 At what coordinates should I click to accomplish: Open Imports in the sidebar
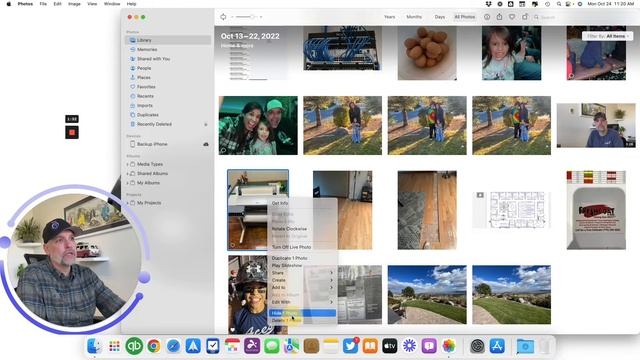pyautogui.click(x=168, y=106)
